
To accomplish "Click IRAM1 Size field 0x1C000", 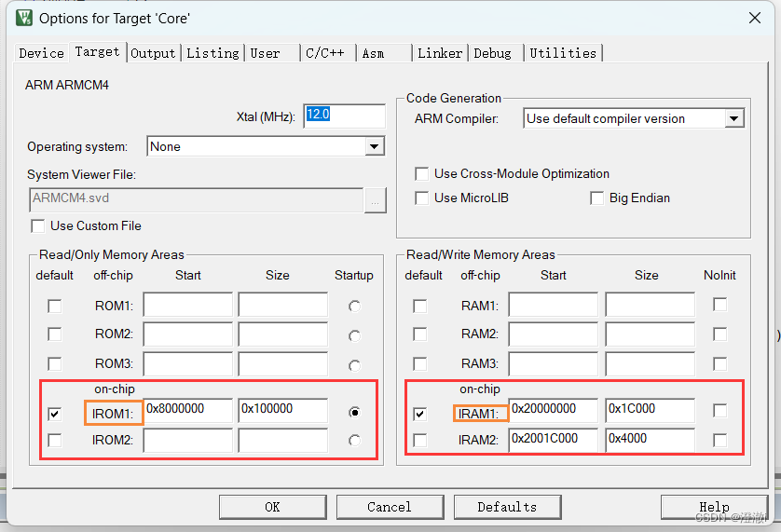I will (x=650, y=410).
